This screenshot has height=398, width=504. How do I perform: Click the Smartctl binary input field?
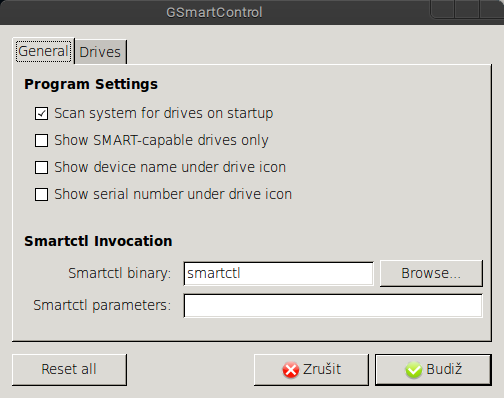click(278, 273)
